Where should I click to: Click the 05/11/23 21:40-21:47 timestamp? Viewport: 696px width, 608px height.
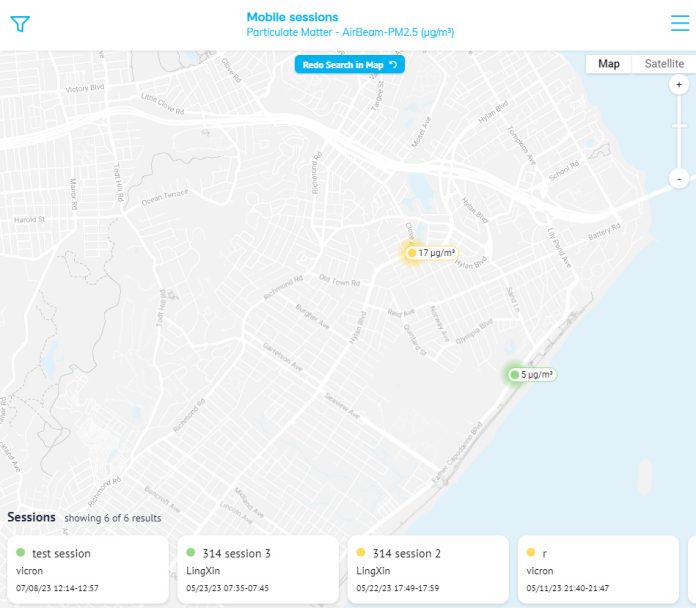[567, 588]
